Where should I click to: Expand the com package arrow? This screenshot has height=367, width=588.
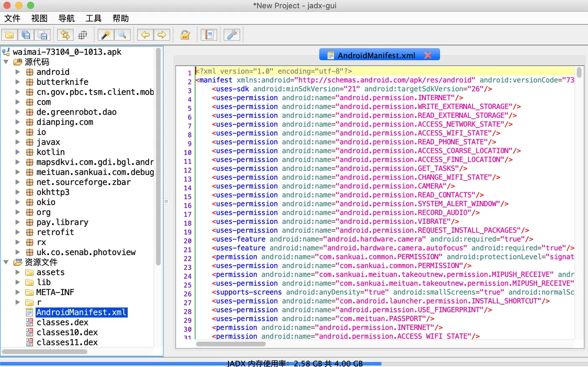pyautogui.click(x=18, y=102)
